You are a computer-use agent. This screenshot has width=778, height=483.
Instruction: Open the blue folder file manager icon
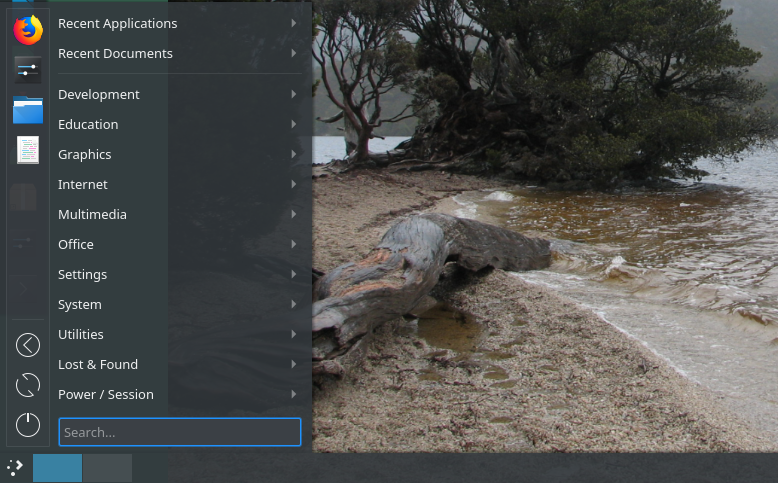click(x=28, y=109)
